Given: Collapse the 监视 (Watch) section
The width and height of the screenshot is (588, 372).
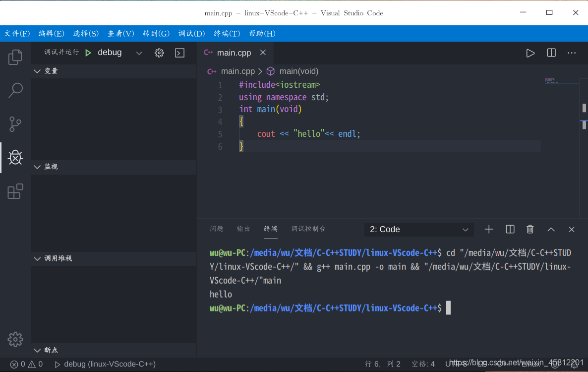Looking at the screenshot, I should pyautogui.click(x=114, y=167).
